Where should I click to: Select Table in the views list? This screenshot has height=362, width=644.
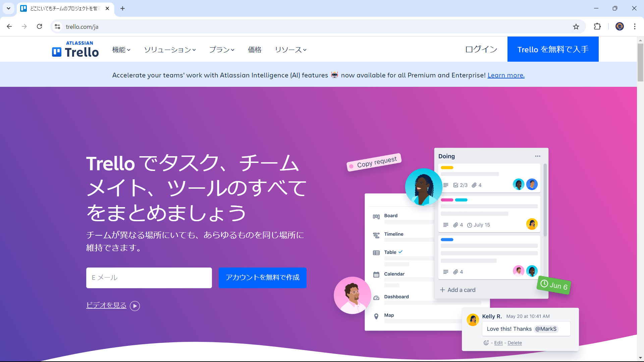390,252
